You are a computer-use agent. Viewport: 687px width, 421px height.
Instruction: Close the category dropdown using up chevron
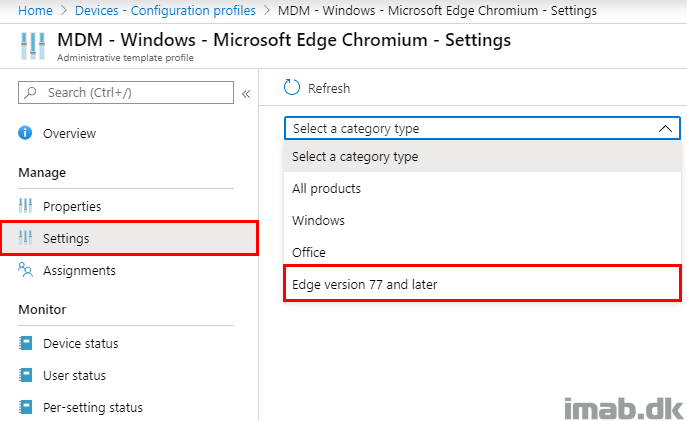point(665,128)
